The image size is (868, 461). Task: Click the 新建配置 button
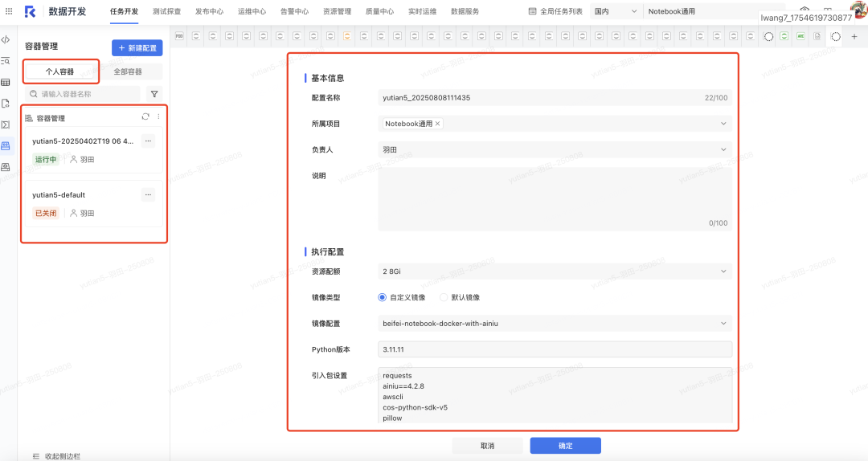(137, 48)
